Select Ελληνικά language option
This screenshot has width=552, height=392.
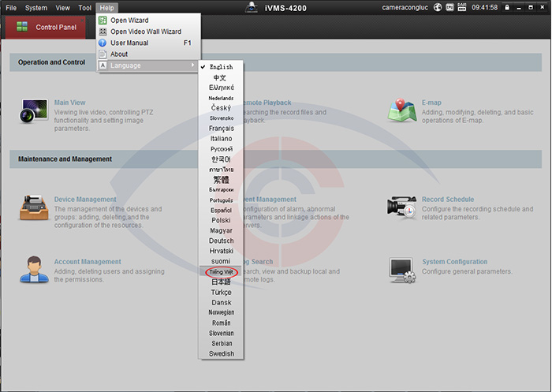point(221,88)
